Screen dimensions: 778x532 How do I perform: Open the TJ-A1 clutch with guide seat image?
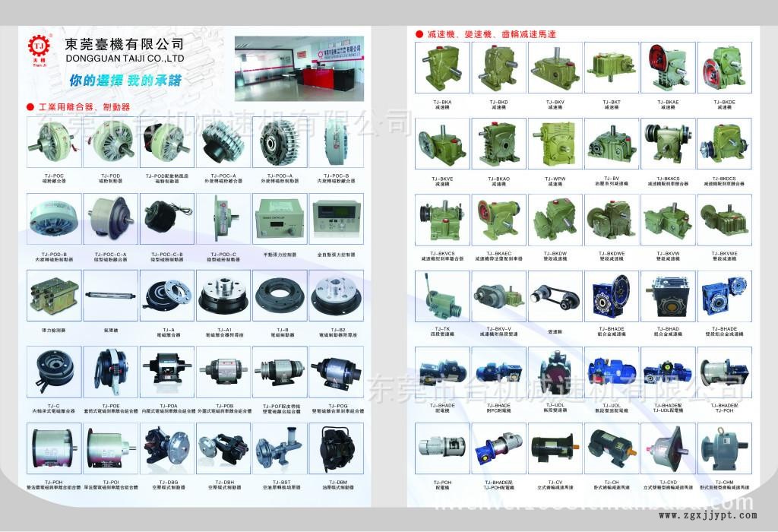(223, 296)
